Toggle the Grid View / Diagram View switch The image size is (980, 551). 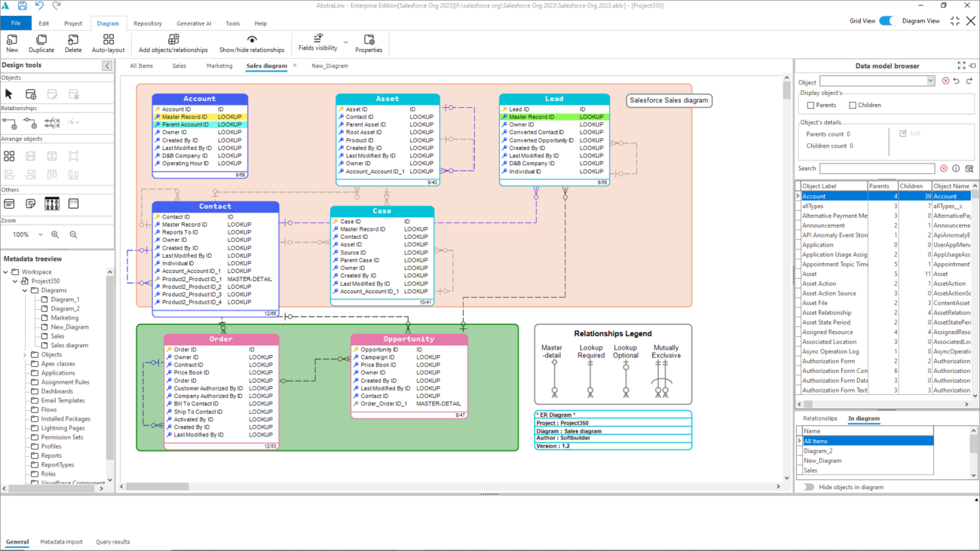click(887, 21)
